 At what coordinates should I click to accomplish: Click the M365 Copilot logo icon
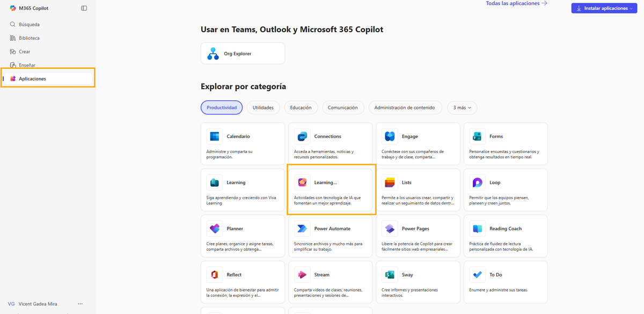(x=13, y=8)
